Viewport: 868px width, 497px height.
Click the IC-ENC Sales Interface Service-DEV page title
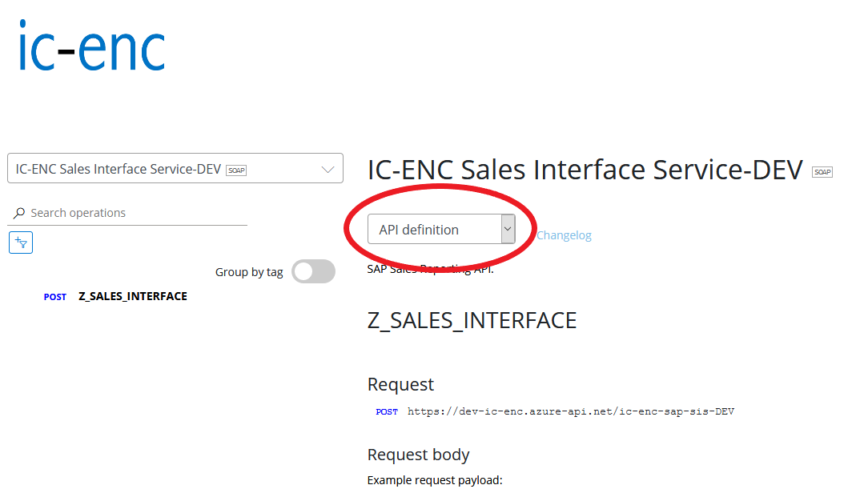click(585, 170)
